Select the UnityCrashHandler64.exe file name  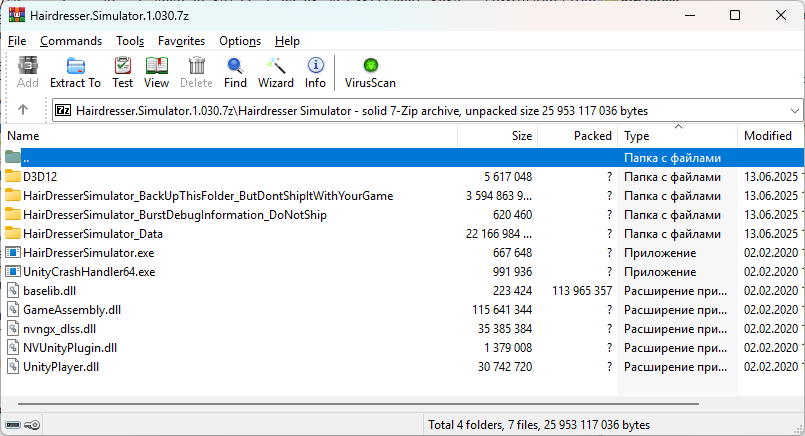coord(89,272)
